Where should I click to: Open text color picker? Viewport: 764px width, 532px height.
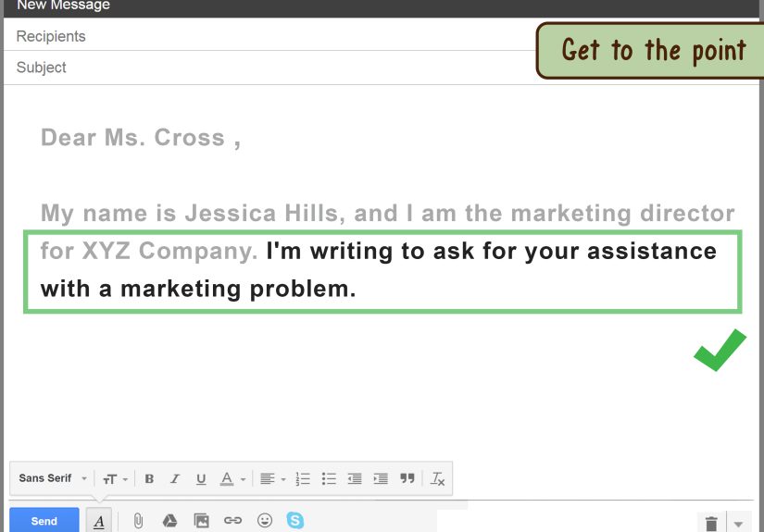click(x=232, y=479)
